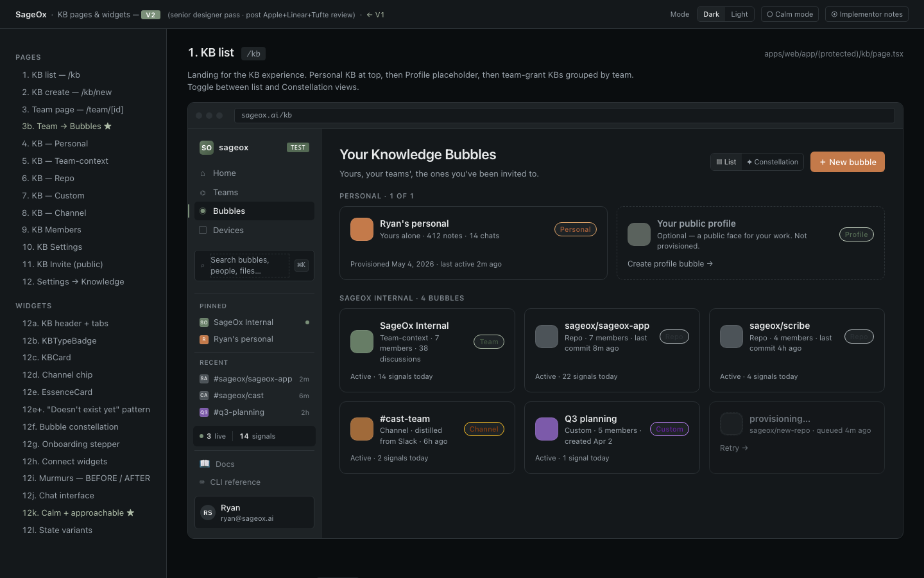Image resolution: width=924 pixels, height=578 pixels.
Task: Click the sageox/scribe bubble icon
Action: click(732, 337)
